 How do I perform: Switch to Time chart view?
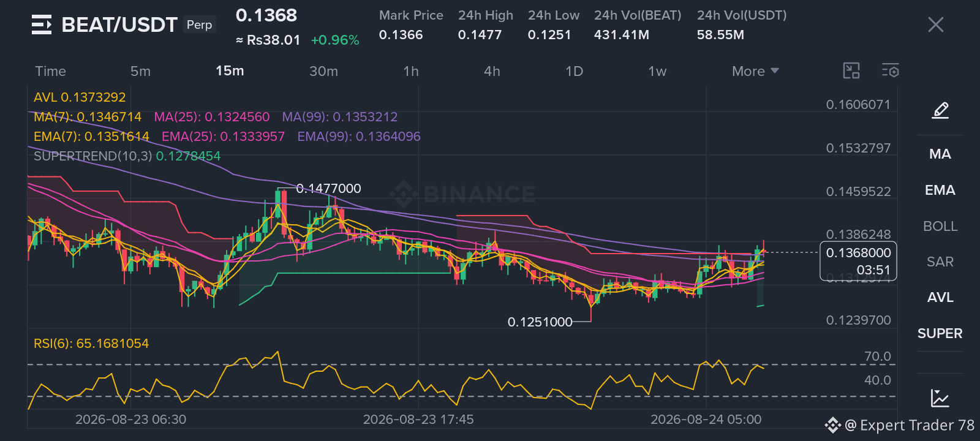point(50,71)
